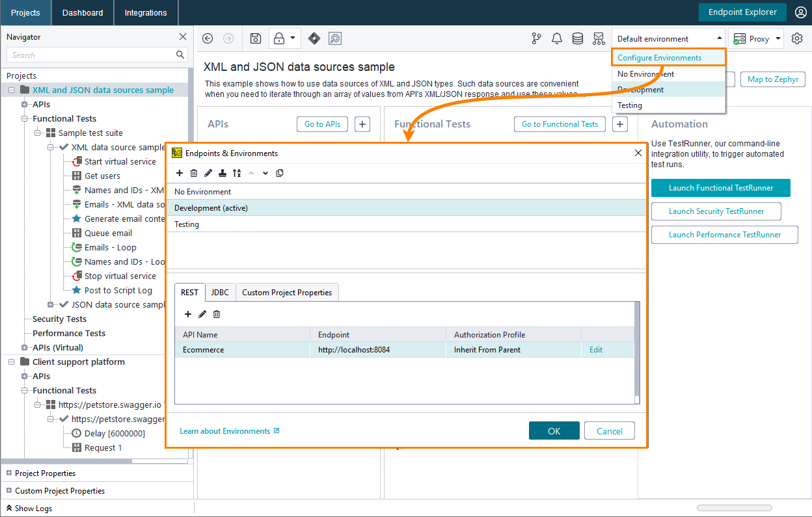This screenshot has width=812, height=517.
Task: Click the Go to APIs button
Action: pyautogui.click(x=323, y=124)
